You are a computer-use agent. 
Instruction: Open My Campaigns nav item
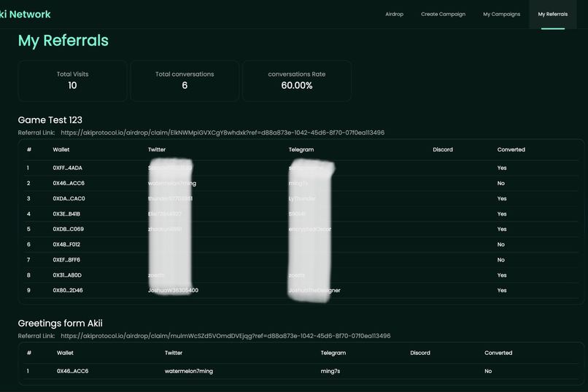pos(501,15)
